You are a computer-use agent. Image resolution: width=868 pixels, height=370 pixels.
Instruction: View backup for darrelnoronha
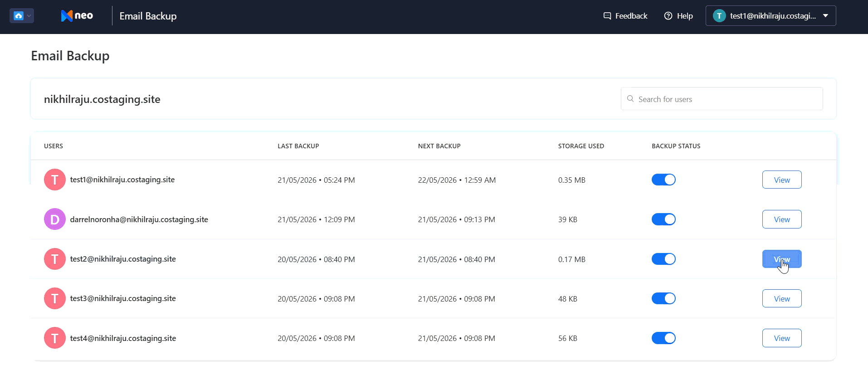[x=782, y=219]
